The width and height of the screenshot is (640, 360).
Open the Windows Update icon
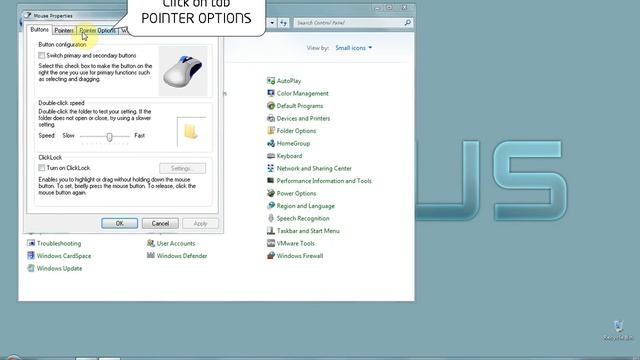pos(31,268)
